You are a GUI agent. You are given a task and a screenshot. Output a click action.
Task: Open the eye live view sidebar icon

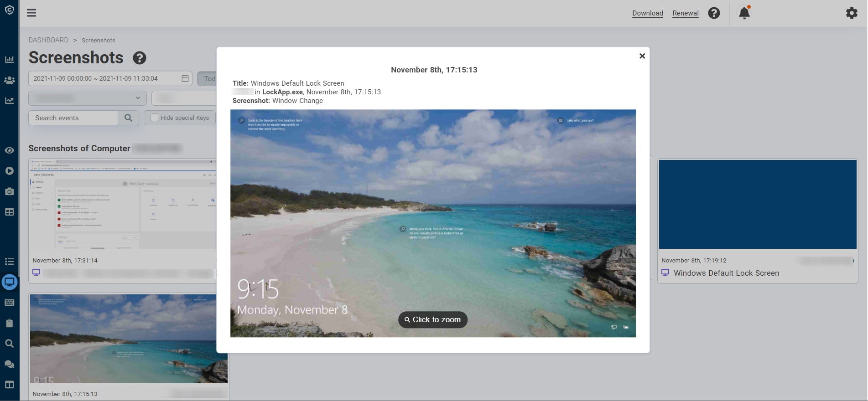pos(9,150)
